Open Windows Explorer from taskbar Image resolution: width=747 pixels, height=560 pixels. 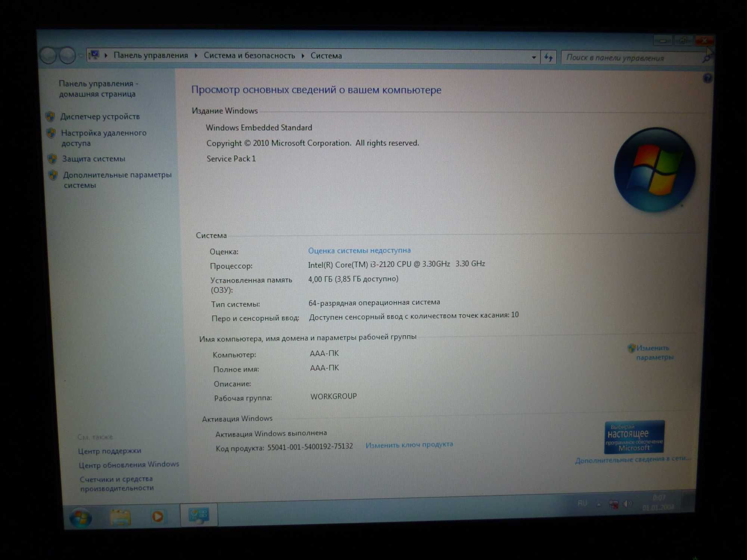pos(120,517)
